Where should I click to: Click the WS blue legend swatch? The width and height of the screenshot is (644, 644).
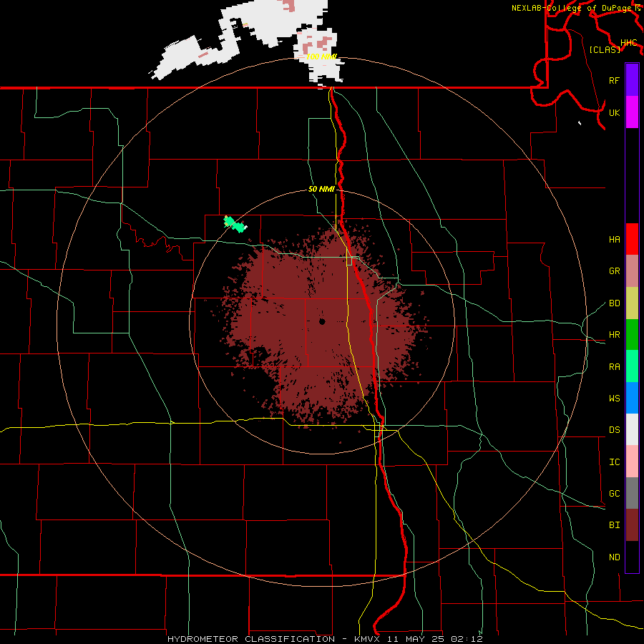click(632, 398)
